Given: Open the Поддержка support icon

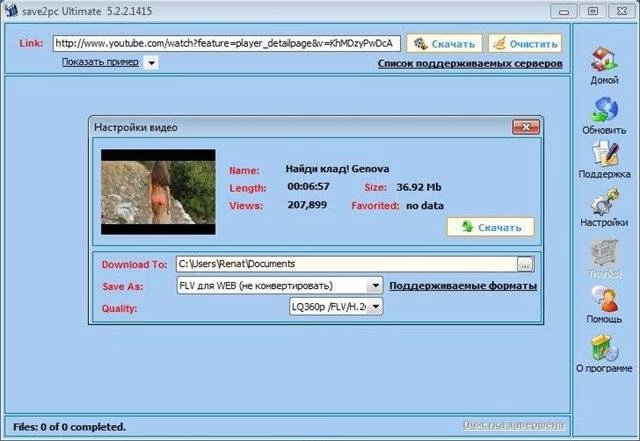Looking at the screenshot, I should tap(605, 154).
